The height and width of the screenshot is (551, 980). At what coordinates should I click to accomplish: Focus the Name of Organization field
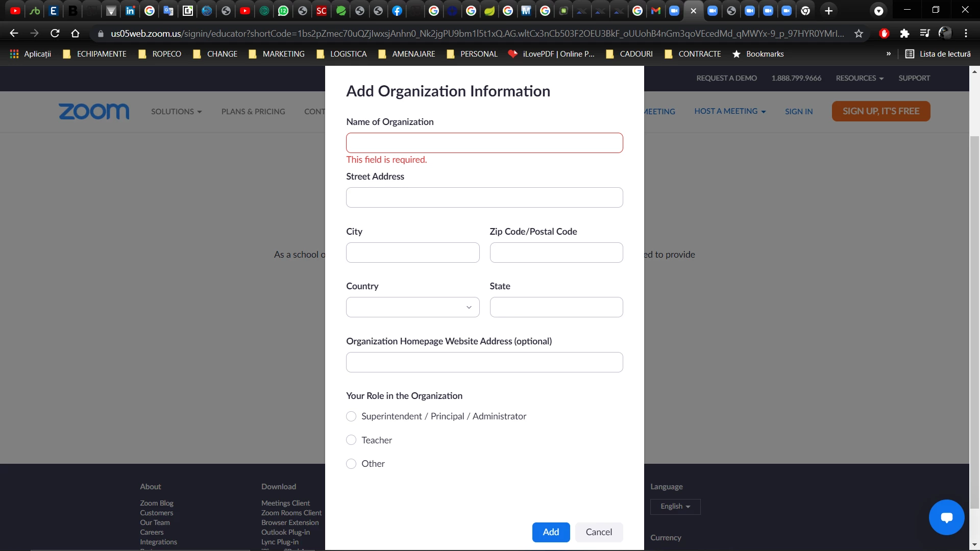pyautogui.click(x=484, y=143)
